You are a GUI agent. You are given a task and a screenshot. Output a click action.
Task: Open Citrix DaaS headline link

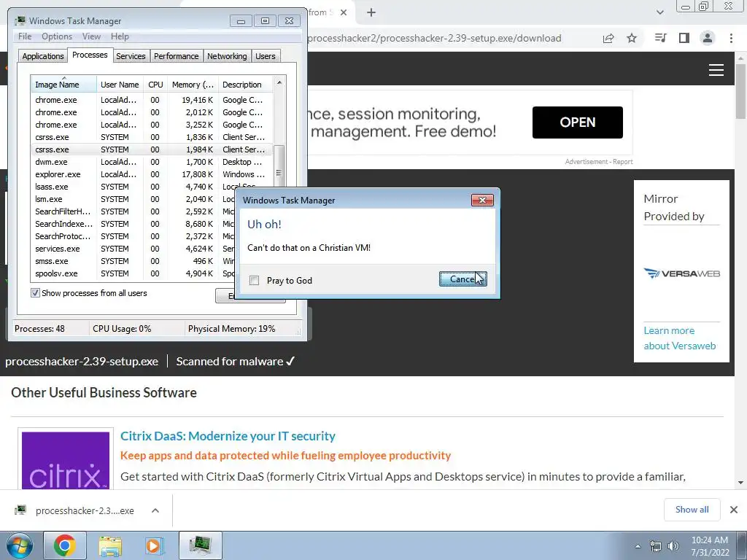point(228,436)
